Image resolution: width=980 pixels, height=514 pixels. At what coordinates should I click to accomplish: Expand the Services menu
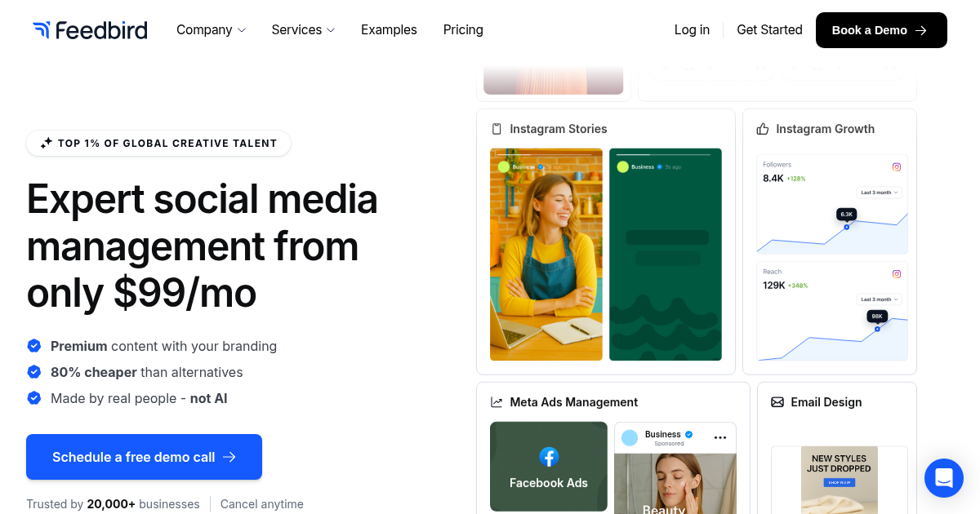[x=303, y=30]
